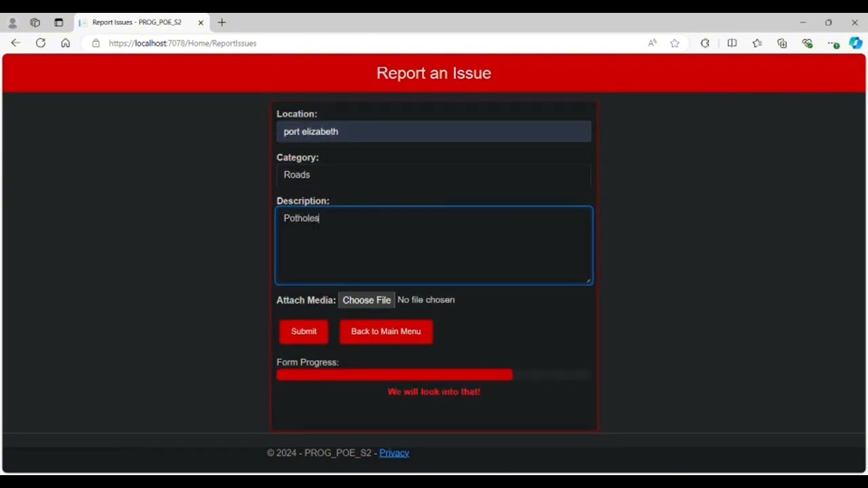Open the browser essentials heart icon
This screenshot has width=868, height=488.
[807, 43]
